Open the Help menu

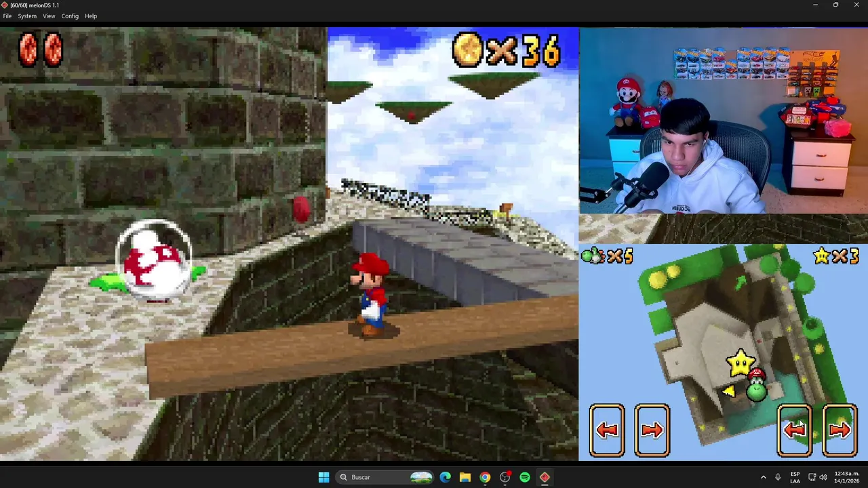(91, 16)
